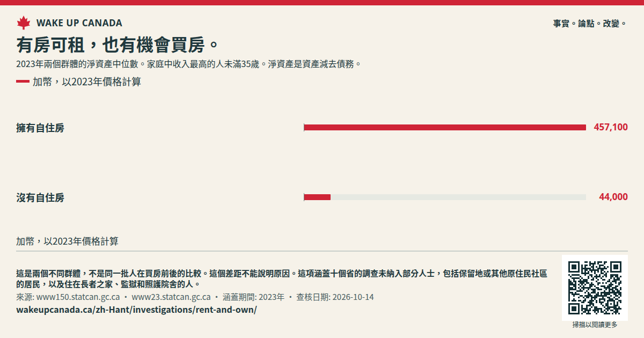This screenshot has height=338, width=644.
Task: Click the value 457,100
Action: point(611,127)
